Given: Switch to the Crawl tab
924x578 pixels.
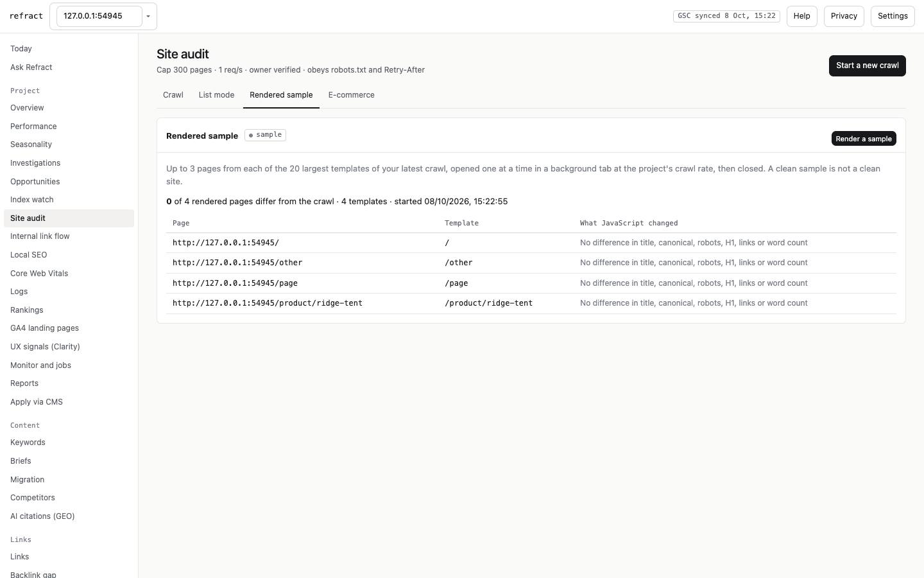Looking at the screenshot, I should [173, 95].
